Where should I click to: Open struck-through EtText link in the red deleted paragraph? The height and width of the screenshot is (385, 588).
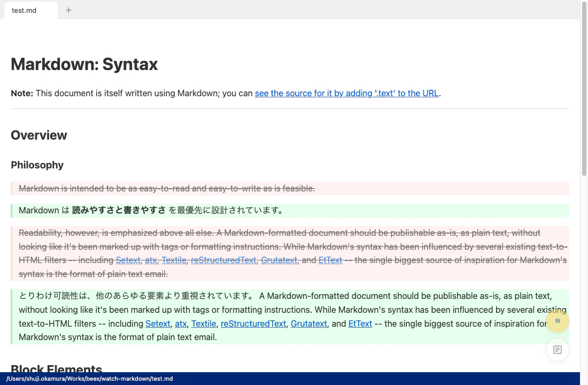(x=330, y=260)
